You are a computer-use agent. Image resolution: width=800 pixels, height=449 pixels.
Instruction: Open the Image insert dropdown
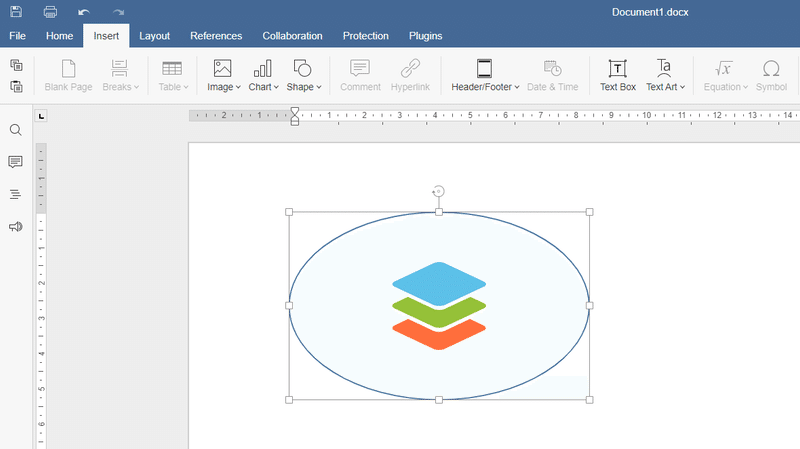point(223,76)
